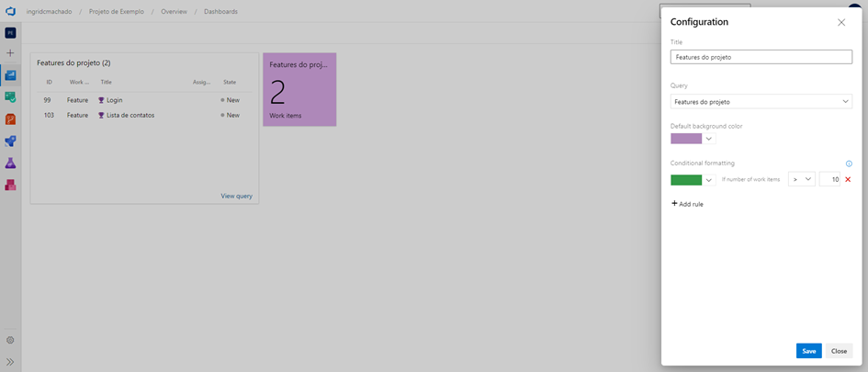Screen dimensions: 868x372
Task: Open the View query link
Action: coord(236,196)
